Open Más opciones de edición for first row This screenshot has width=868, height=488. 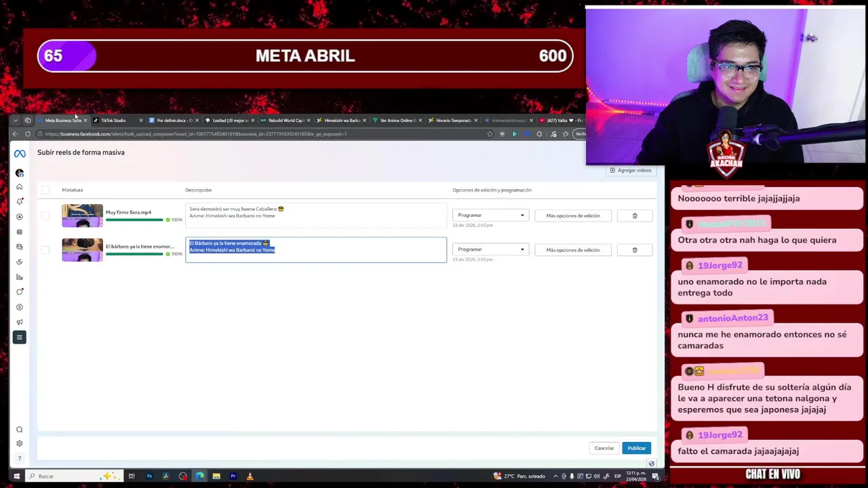click(x=573, y=216)
